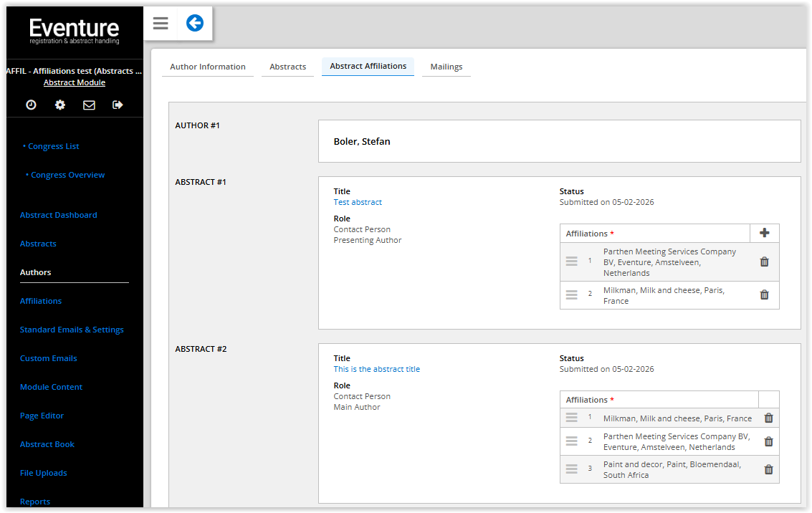812x513 pixels.
Task: Delete Milkman Paris affiliation in Abstract #1
Action: coord(764,295)
